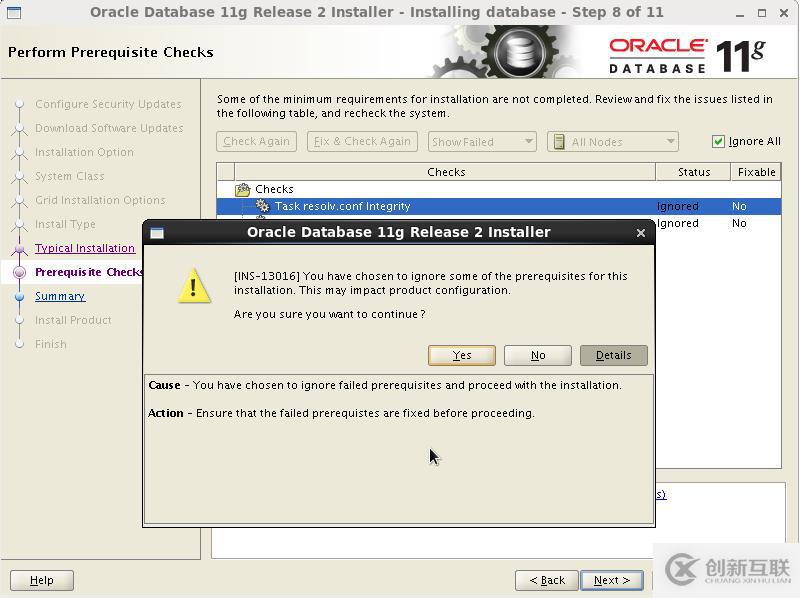
Task: Close the main Oracle installer window
Action: coord(784,13)
